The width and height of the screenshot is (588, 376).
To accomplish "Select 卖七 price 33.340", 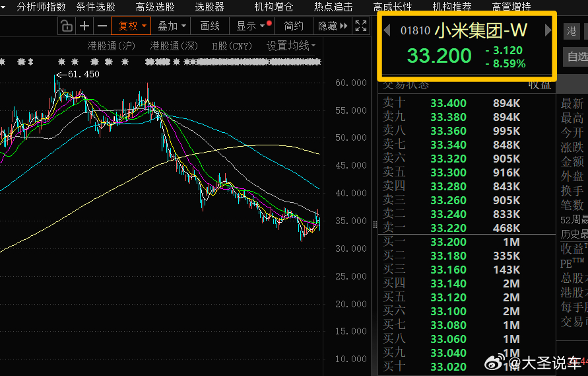I will click(449, 145).
